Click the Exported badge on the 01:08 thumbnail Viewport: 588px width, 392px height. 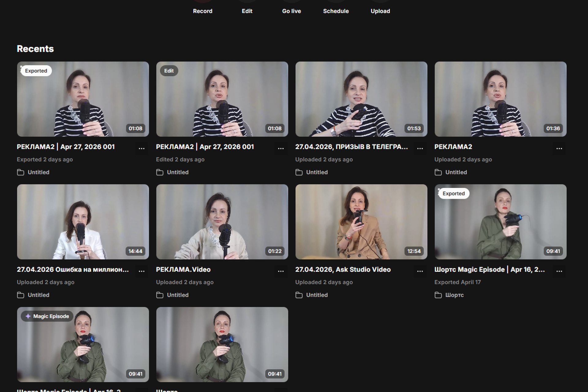[36, 71]
